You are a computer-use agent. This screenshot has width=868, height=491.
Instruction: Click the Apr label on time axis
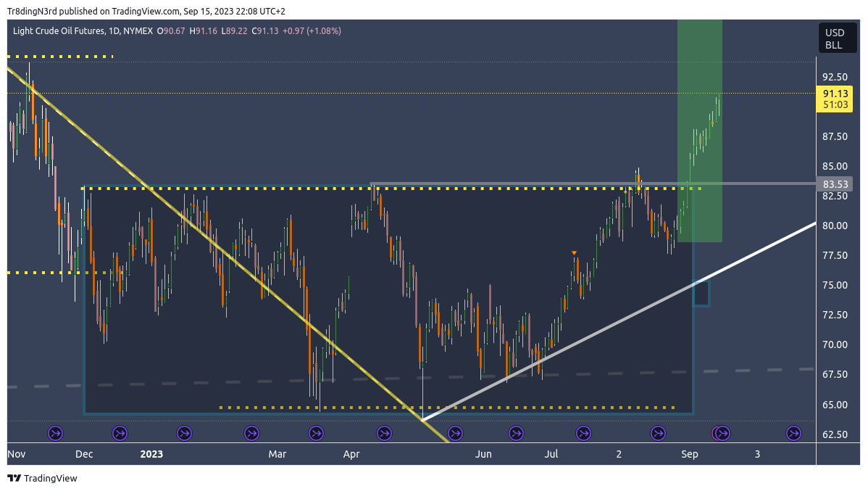[x=351, y=455]
